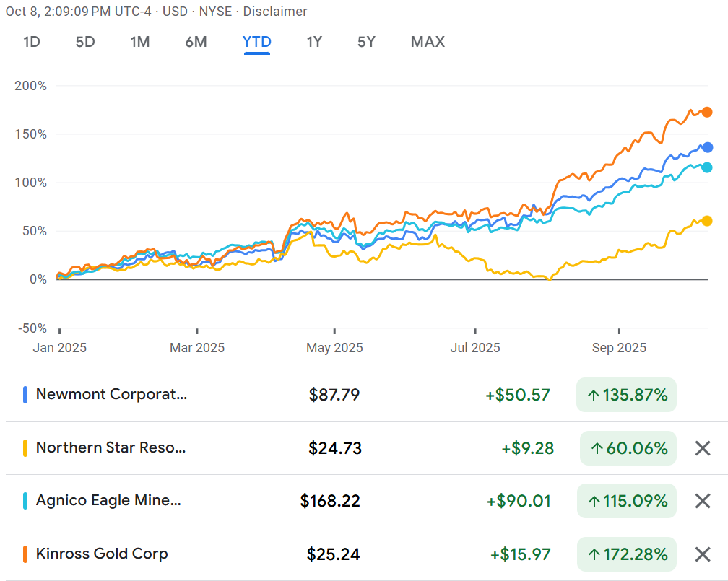Click the teal Agnico Eagle endpoint dot
This screenshot has height=581, width=728.
pyautogui.click(x=707, y=167)
